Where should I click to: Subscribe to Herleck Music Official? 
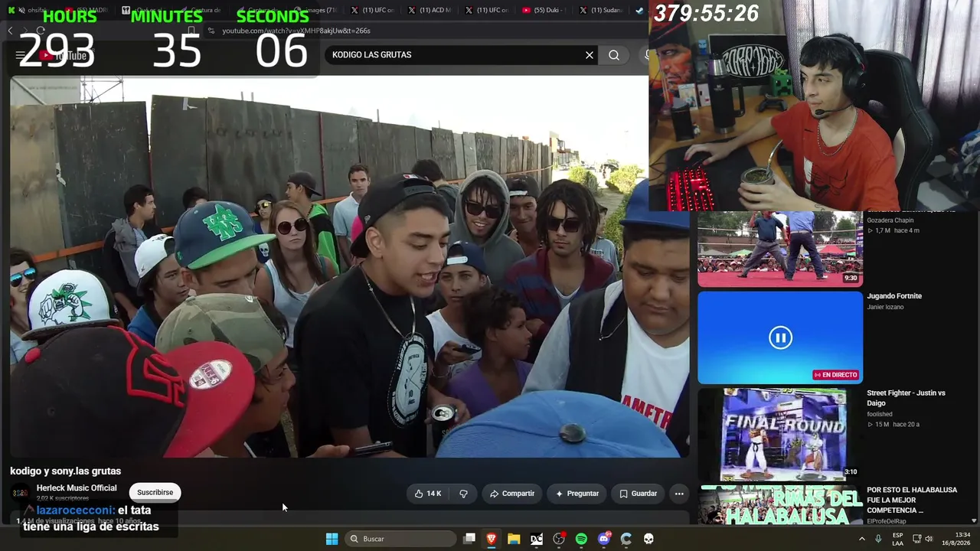pos(155,492)
